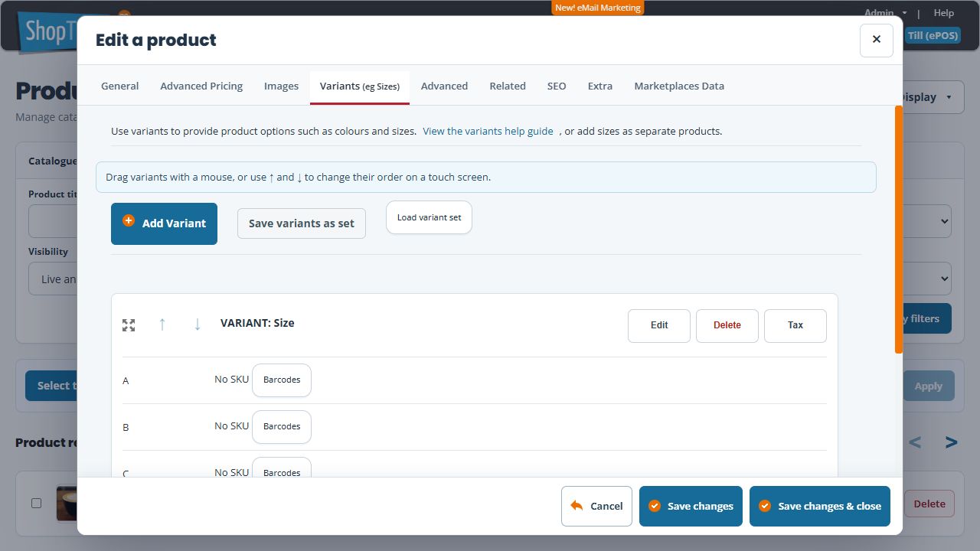Open Barcodes for option A

point(282,380)
